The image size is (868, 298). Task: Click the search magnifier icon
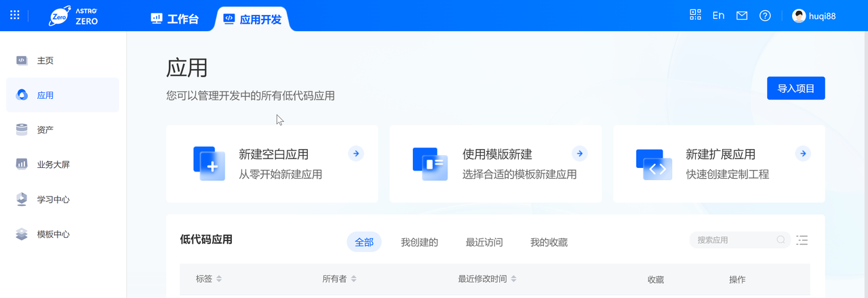(781, 240)
